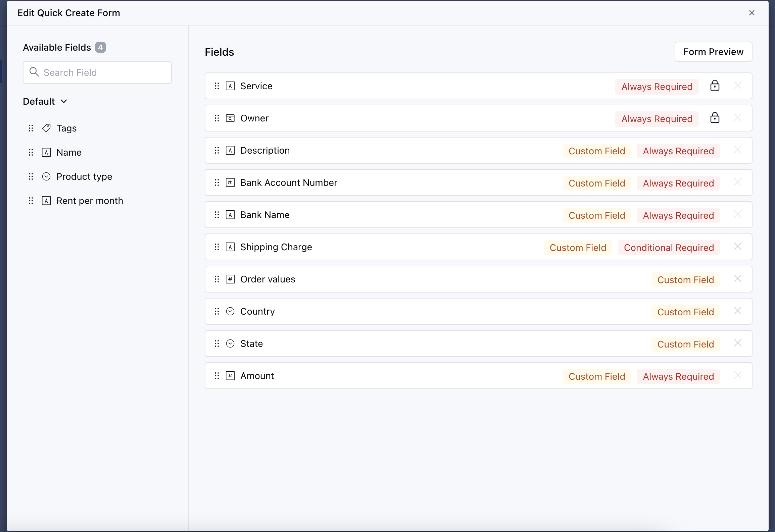Click Conditional Required badge on Shipping Charge

(x=669, y=248)
